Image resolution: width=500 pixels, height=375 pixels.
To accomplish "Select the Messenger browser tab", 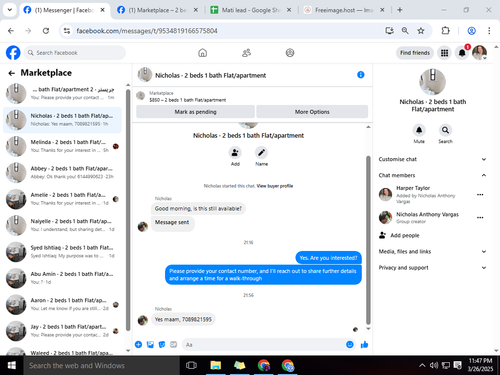I will [63, 10].
